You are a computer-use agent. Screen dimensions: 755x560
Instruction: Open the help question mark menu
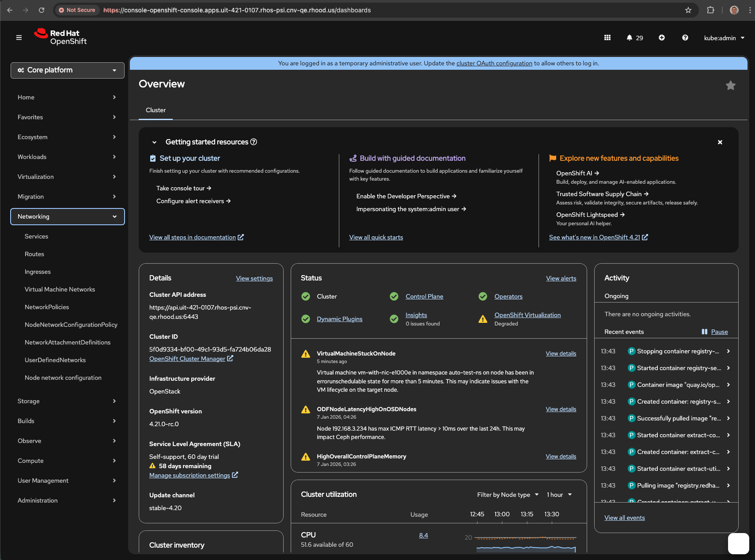685,38
